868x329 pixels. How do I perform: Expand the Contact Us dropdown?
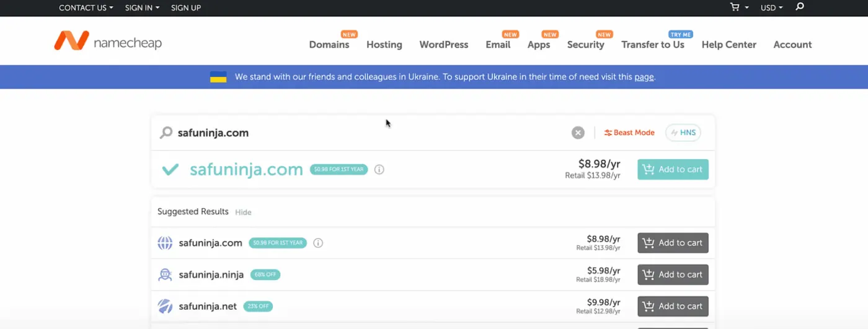[x=86, y=7]
